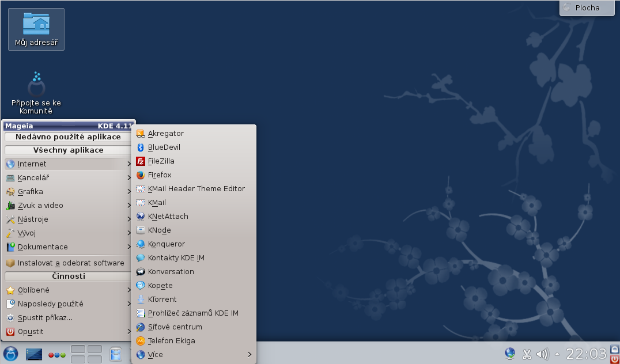Image resolution: width=620 pixels, height=364 pixels.
Task: Click the Mageia launcher button in the panel
Action: point(11,353)
